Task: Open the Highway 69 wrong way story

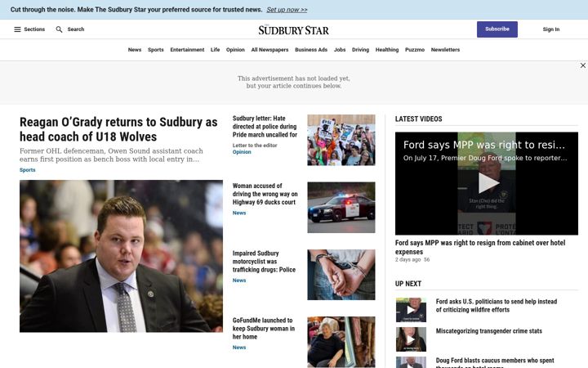Action: click(x=265, y=194)
